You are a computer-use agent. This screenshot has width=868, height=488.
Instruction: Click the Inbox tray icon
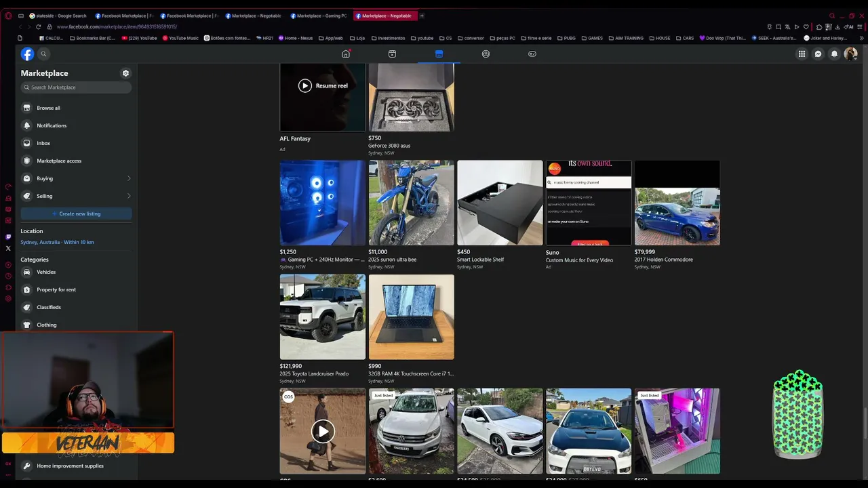[27, 143]
